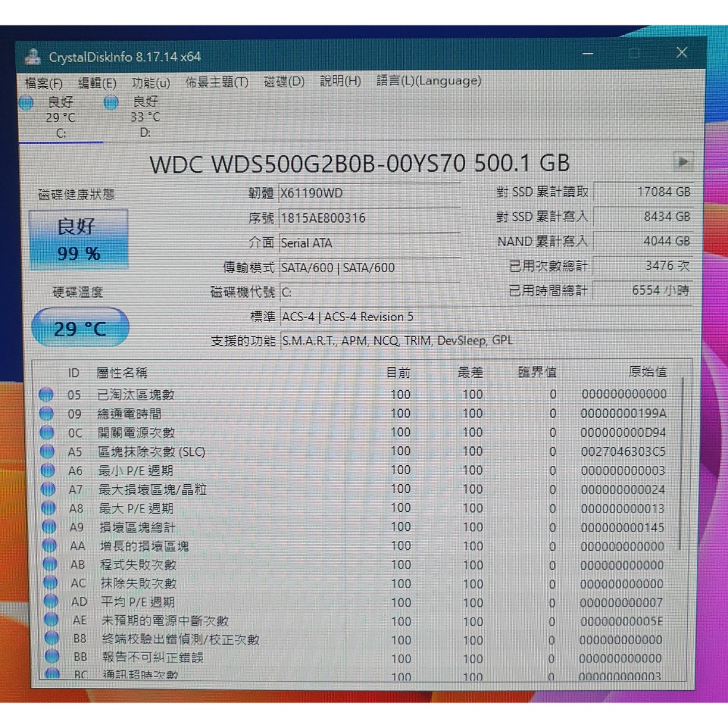Click the NAND writes value 4044 GB
The width and height of the screenshot is (728, 728).
(x=644, y=241)
